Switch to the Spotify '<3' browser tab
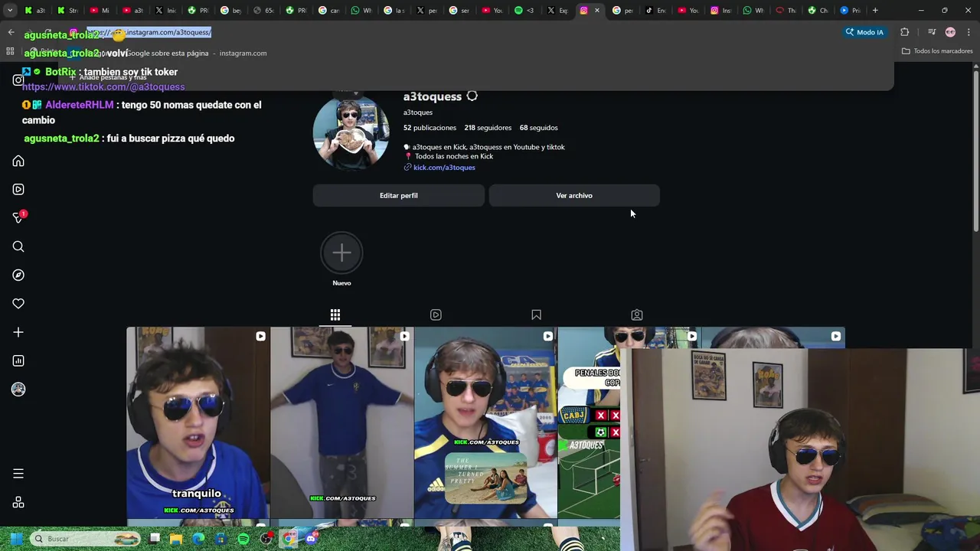Screen dimensions: 980x551 [524, 10]
